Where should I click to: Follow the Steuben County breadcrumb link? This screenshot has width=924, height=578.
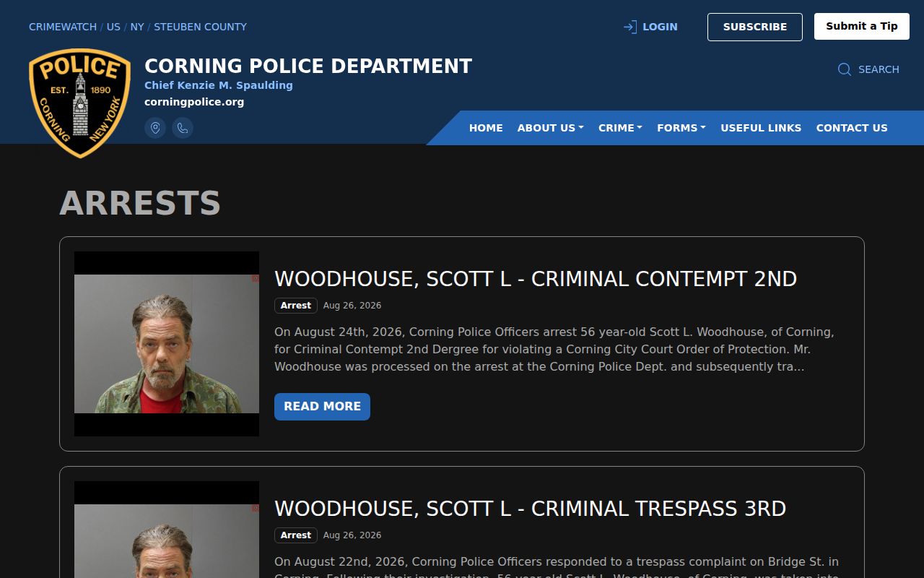(x=200, y=27)
